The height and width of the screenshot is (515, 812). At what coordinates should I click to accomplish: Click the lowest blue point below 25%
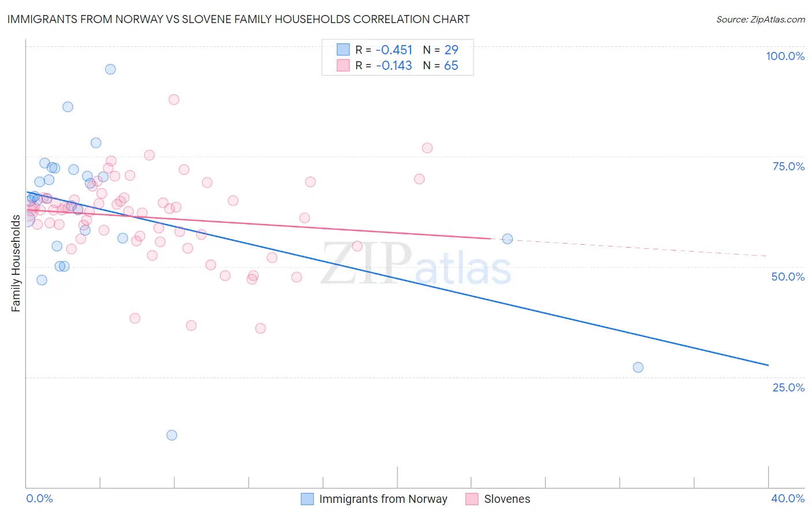[x=172, y=435]
